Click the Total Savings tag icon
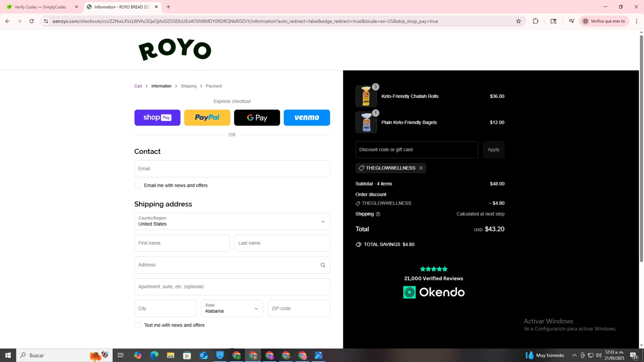The width and height of the screenshot is (644, 362). [x=358, y=244]
